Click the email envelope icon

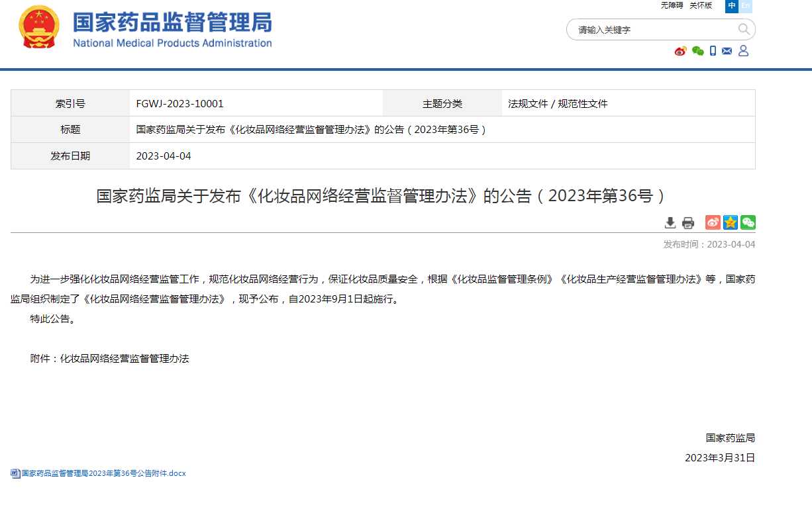coord(727,51)
